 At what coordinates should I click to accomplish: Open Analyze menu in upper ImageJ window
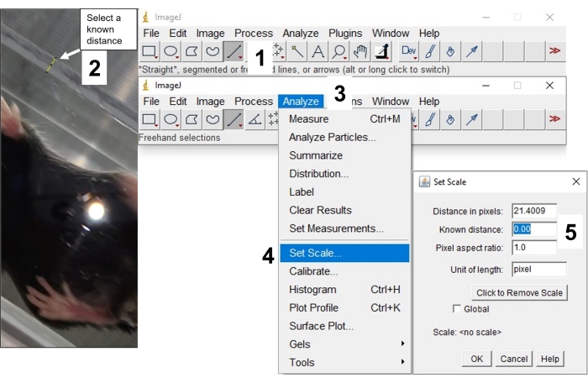301,34
